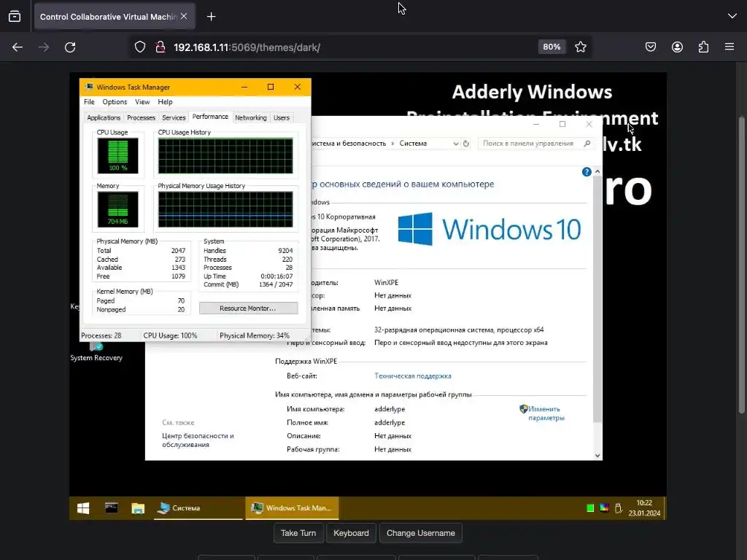Click Task Manager title bar icon
This screenshot has height=560, width=747.
coord(89,87)
